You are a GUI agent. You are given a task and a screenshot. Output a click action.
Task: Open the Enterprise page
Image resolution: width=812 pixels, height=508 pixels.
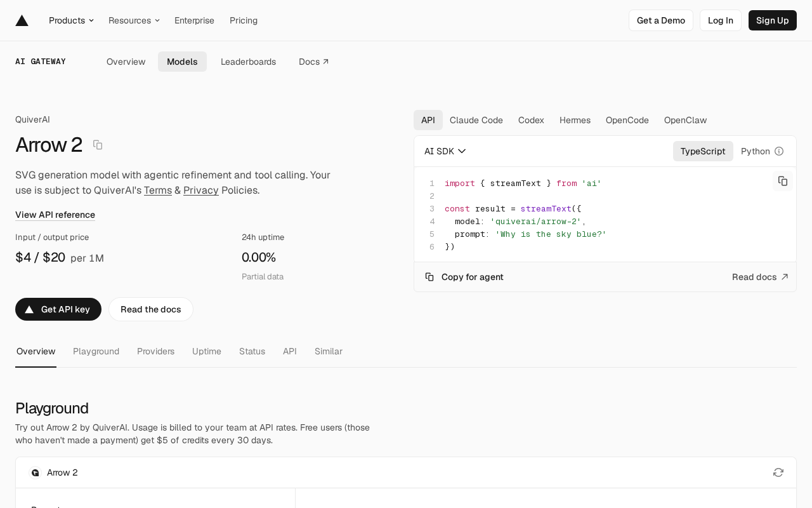pyautogui.click(x=194, y=20)
